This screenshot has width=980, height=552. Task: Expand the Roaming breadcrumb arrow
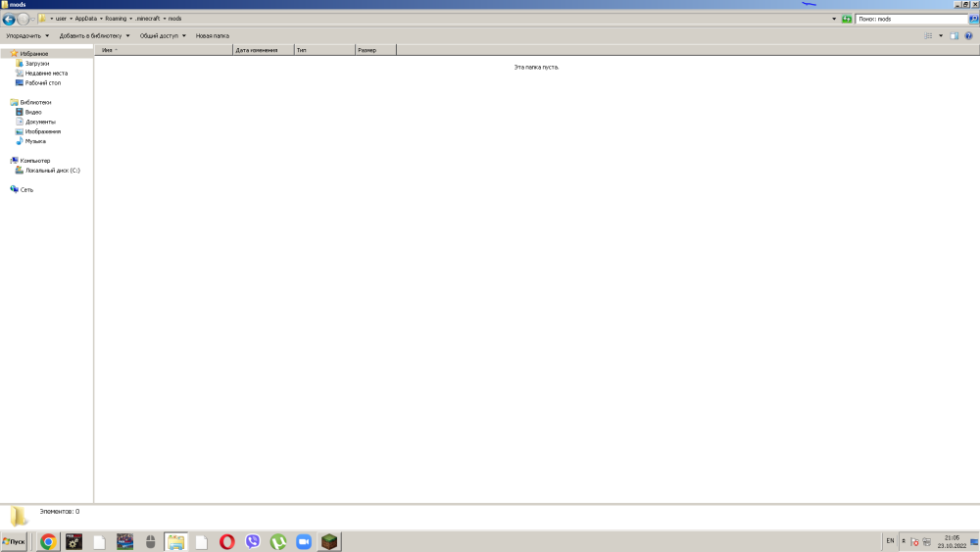coord(130,19)
